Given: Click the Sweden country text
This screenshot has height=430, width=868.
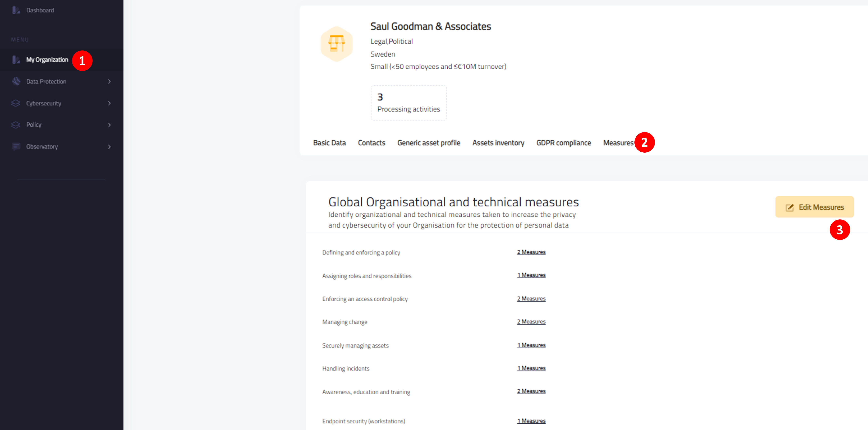Looking at the screenshot, I should click(383, 54).
